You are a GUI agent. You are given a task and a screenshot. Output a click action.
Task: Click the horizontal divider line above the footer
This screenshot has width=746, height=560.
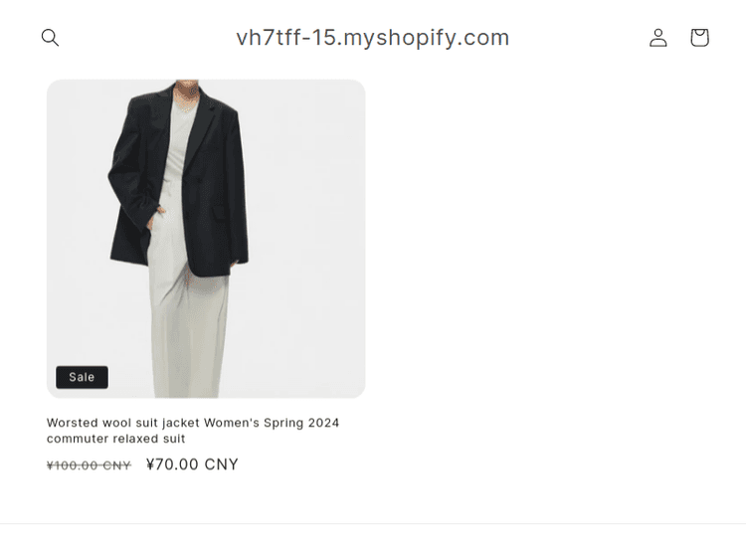click(x=373, y=524)
